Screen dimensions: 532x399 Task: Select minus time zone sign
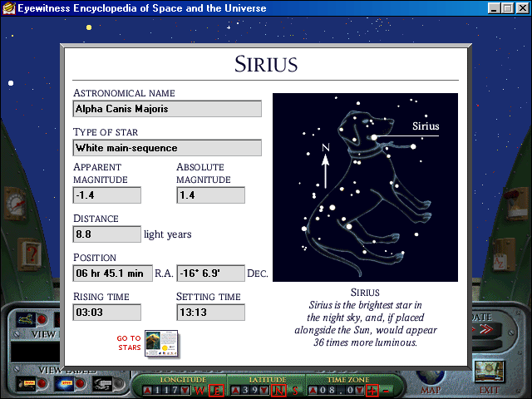[387, 391]
